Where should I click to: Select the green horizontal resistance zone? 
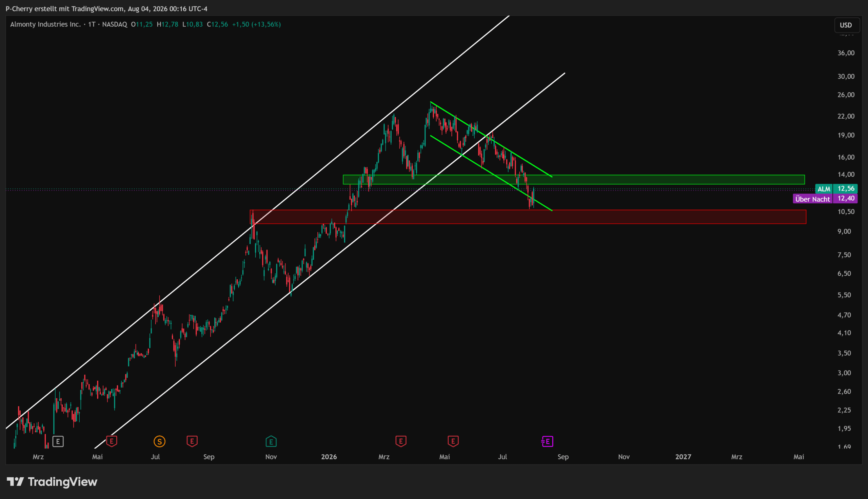pyautogui.click(x=574, y=180)
